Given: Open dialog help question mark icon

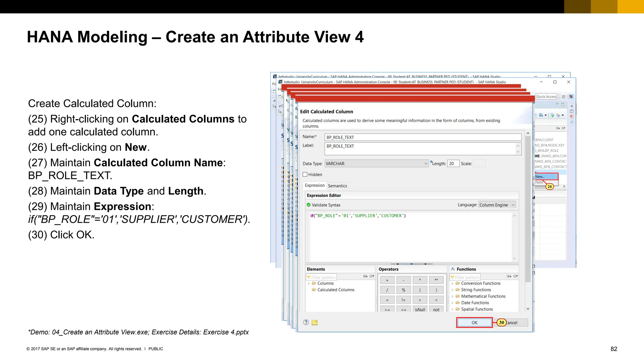Looking at the screenshot, I should (x=306, y=322).
